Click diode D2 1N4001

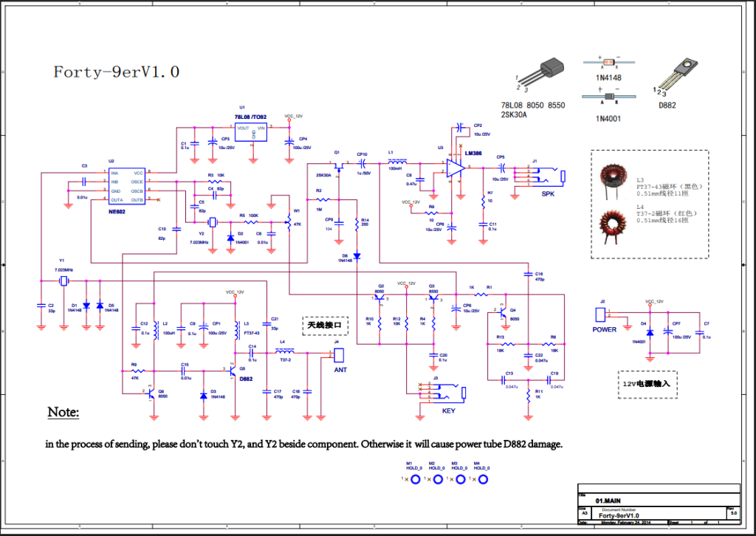[x=231, y=238]
